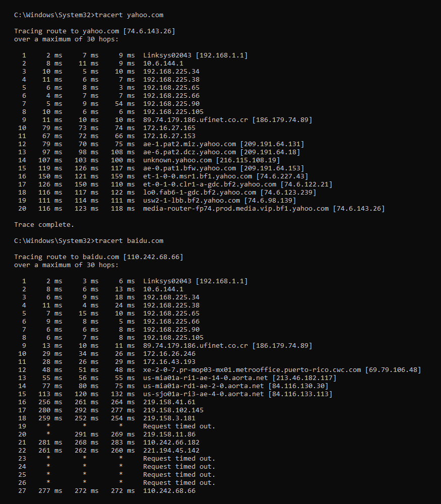Image resolution: width=441 pixels, height=504 pixels.
Task: Click hostname usw2-1-lbb.bf2.yahoo.com
Action: [x=192, y=201]
